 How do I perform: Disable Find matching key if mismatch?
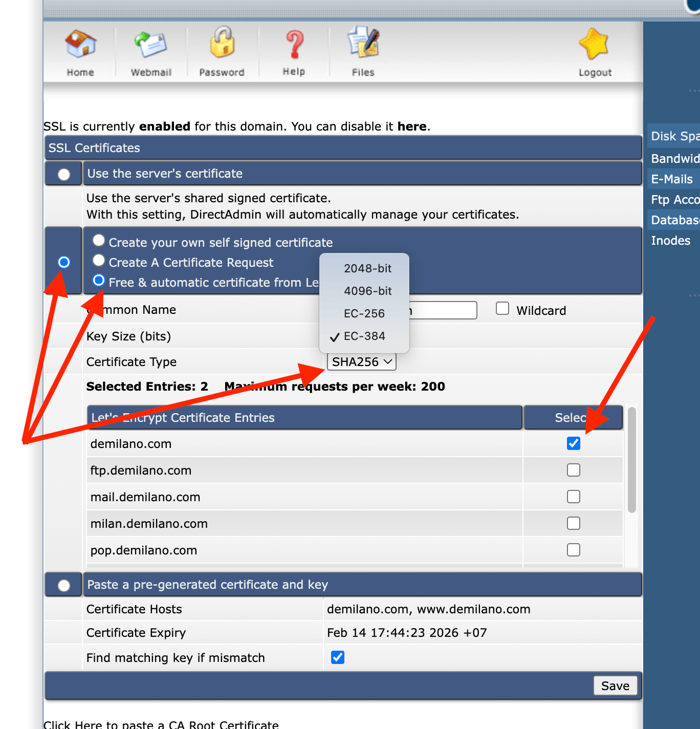point(337,657)
